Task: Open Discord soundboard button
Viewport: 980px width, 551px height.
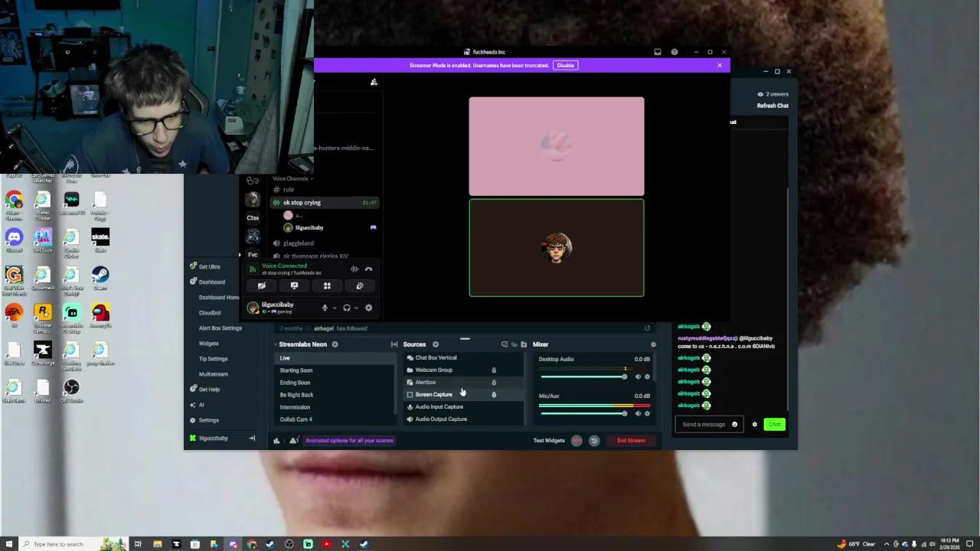Action: (x=360, y=286)
